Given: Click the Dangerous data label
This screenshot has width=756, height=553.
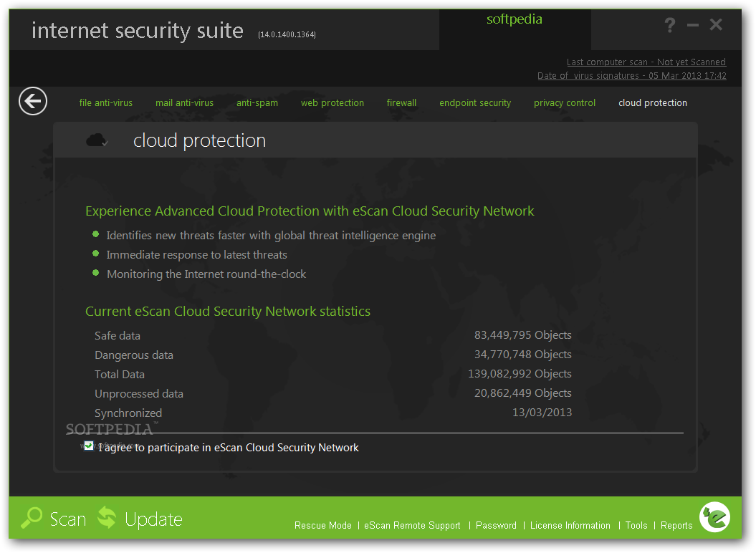Looking at the screenshot, I should pyautogui.click(x=133, y=355).
